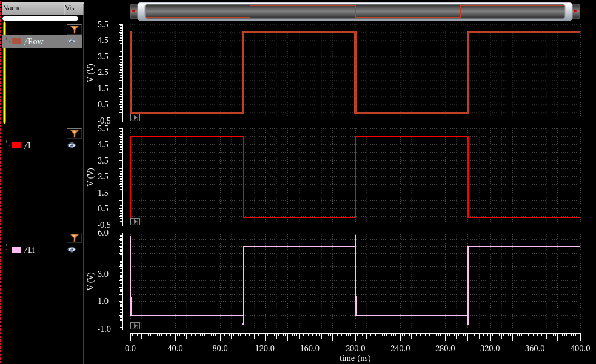
Task: Toggle the /Li signal visibility eye
Action: 72,249
